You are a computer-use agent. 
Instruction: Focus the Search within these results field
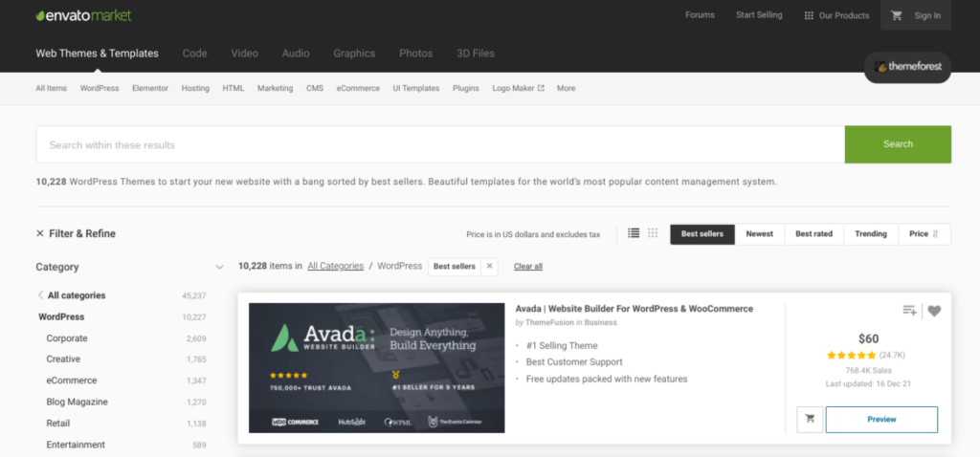(x=440, y=144)
